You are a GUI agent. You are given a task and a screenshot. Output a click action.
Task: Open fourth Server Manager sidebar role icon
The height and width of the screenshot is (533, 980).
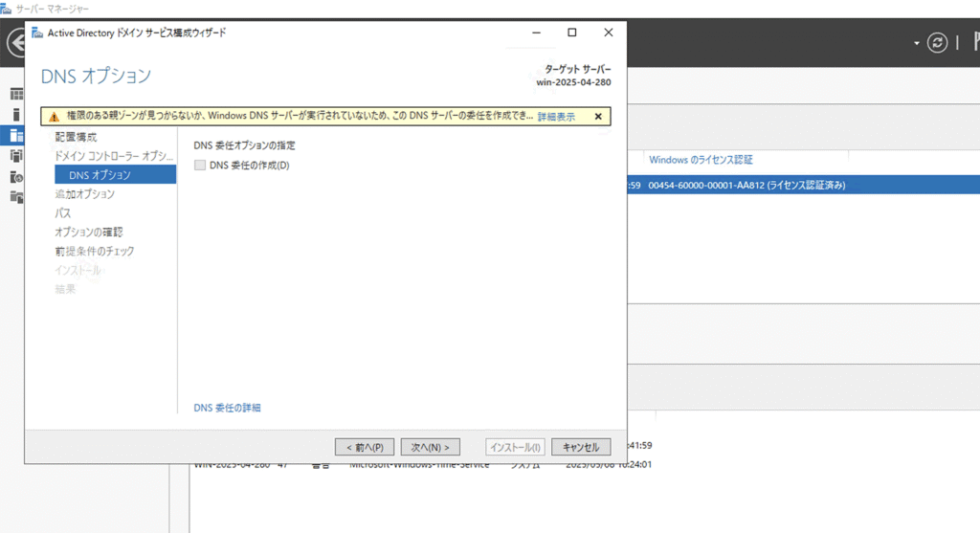17,156
